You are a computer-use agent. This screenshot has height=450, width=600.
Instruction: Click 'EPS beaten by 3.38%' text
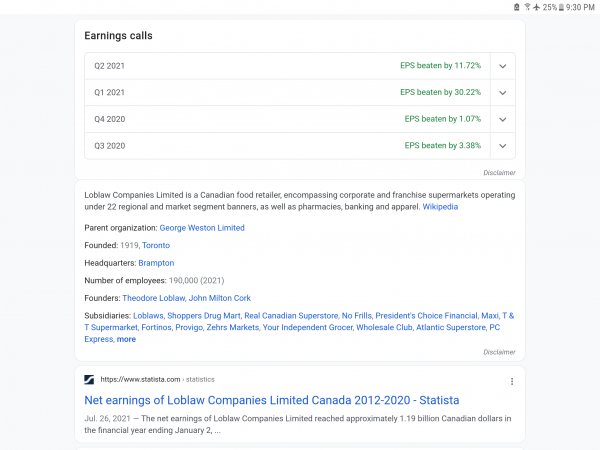point(443,145)
